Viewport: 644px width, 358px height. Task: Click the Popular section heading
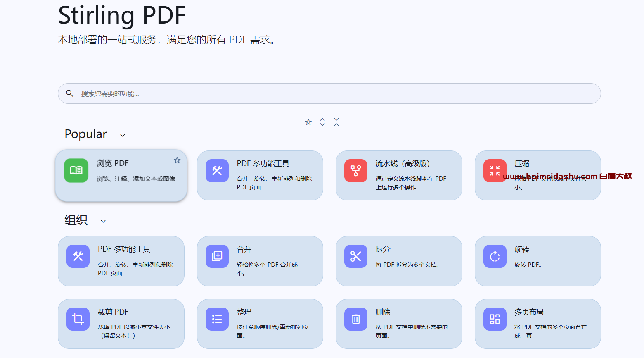click(86, 134)
